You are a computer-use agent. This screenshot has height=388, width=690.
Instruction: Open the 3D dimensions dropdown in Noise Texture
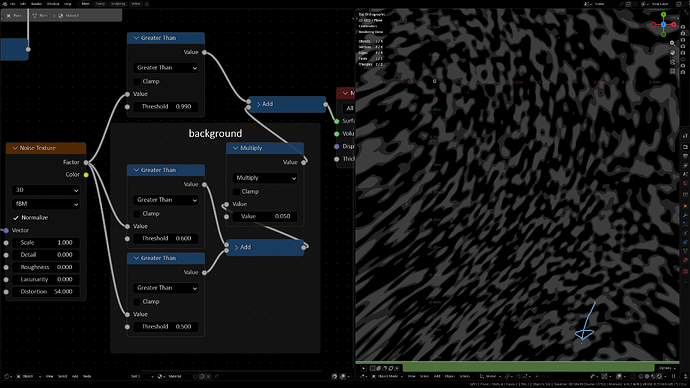pos(45,190)
